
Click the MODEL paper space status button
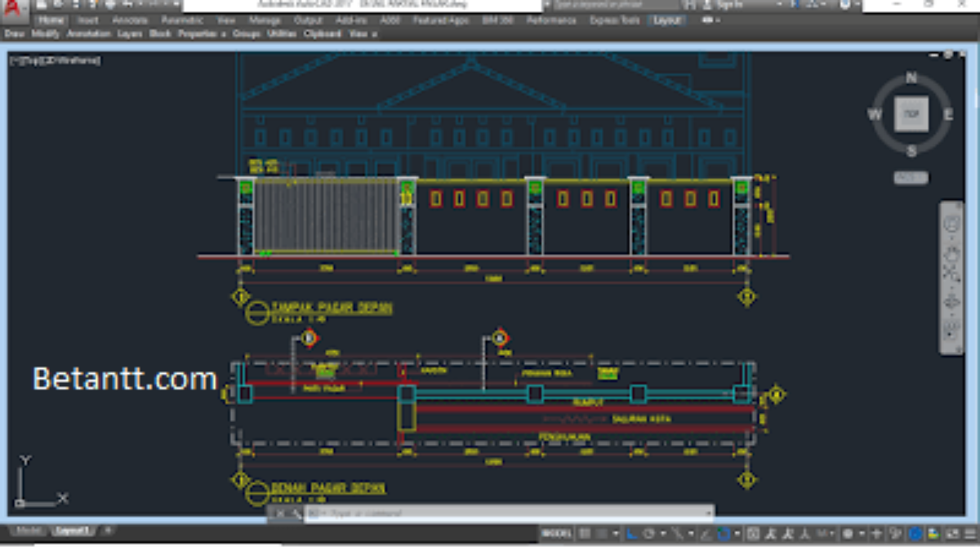point(556,534)
